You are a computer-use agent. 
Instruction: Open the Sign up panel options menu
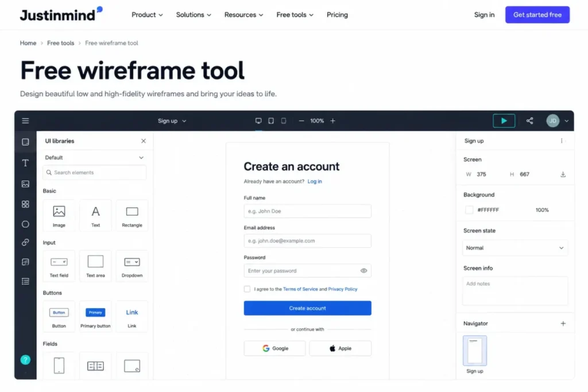pos(562,141)
